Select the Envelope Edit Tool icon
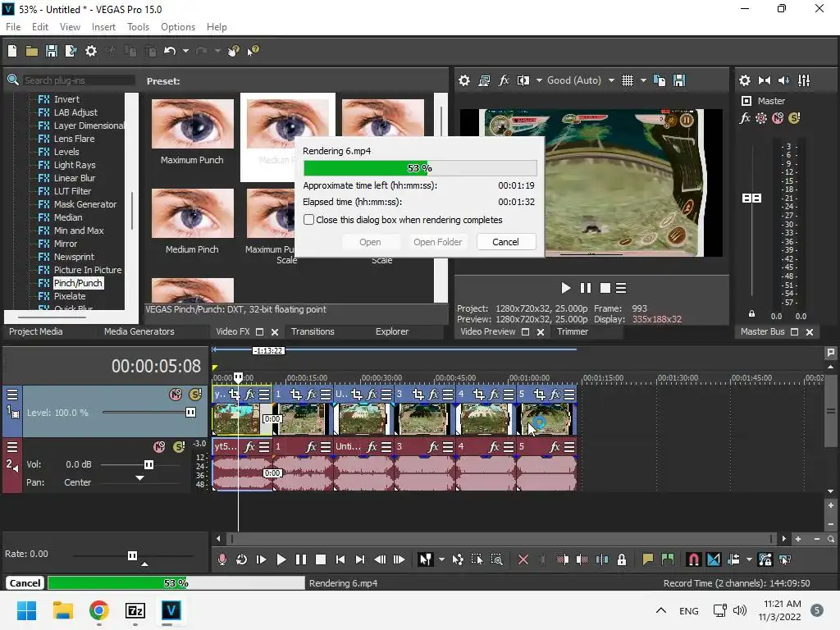The image size is (840, 630). [x=458, y=559]
